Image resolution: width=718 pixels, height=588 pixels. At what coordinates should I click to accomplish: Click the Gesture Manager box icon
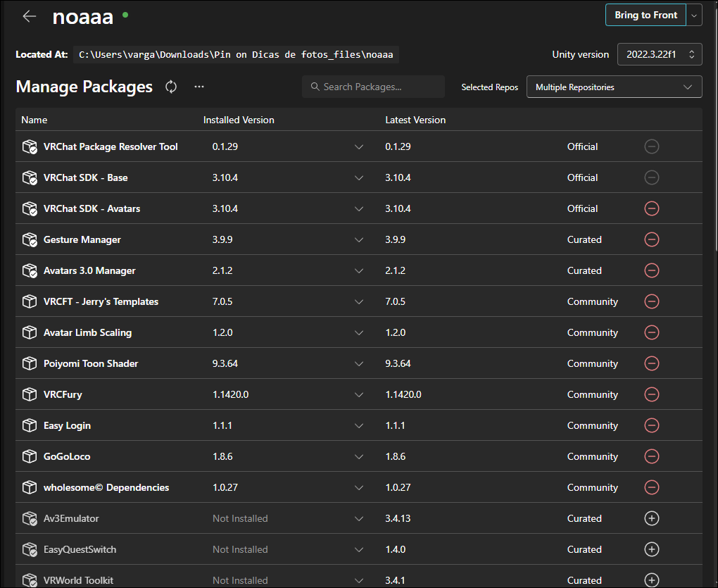tap(30, 239)
